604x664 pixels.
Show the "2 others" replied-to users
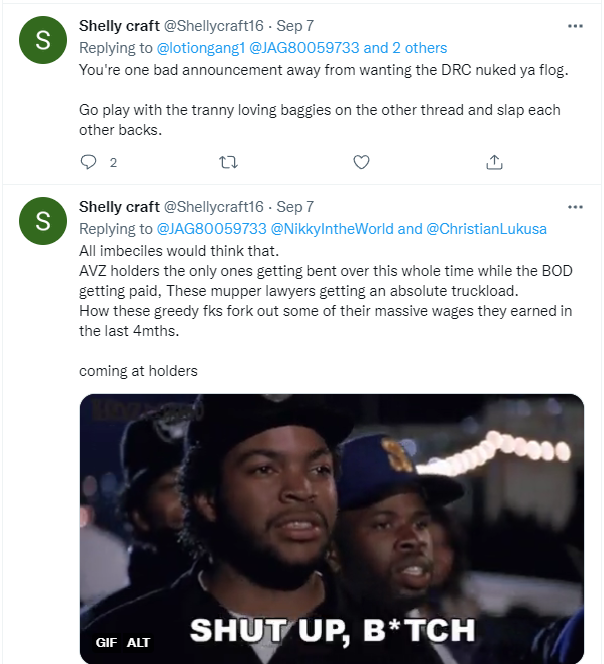(x=420, y=47)
